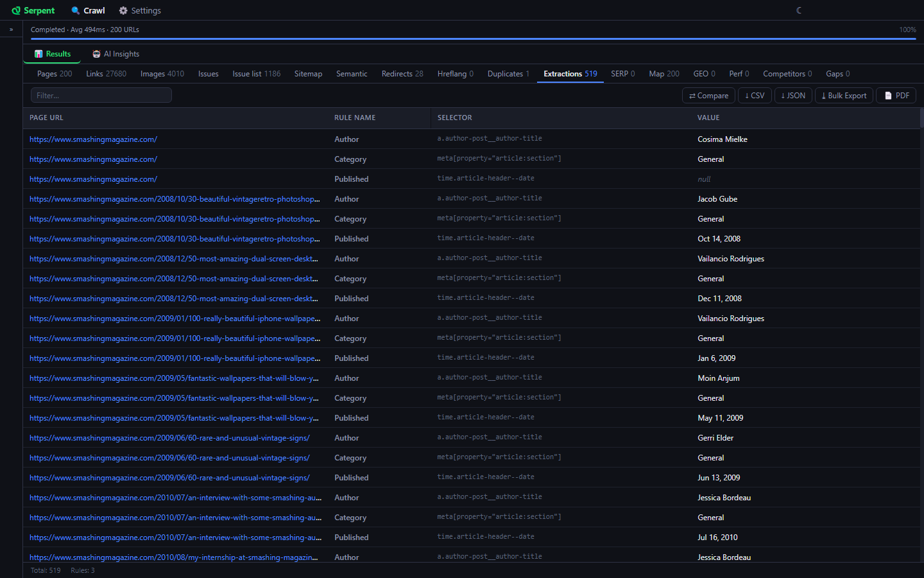The image size is (924, 578).
Task: Export results as CSV
Action: coord(755,95)
